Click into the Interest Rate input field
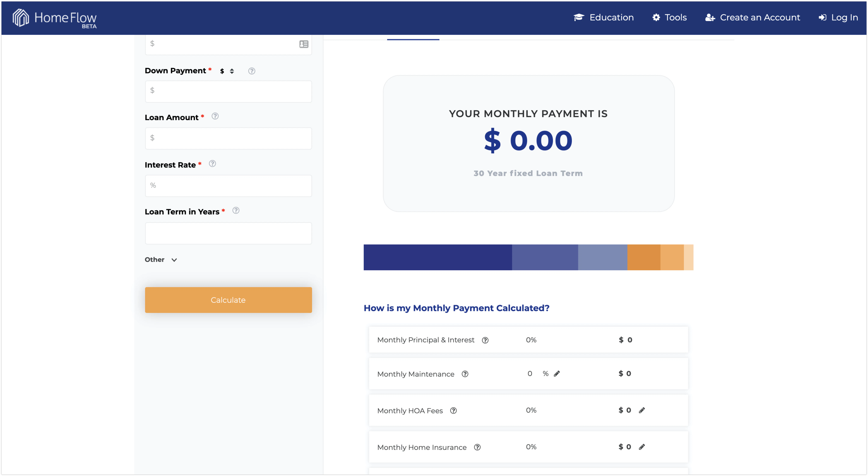The height and width of the screenshot is (476, 868). point(228,186)
